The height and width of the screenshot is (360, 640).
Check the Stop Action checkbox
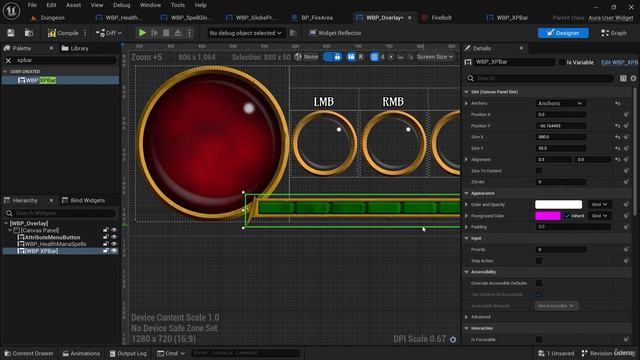click(539, 261)
